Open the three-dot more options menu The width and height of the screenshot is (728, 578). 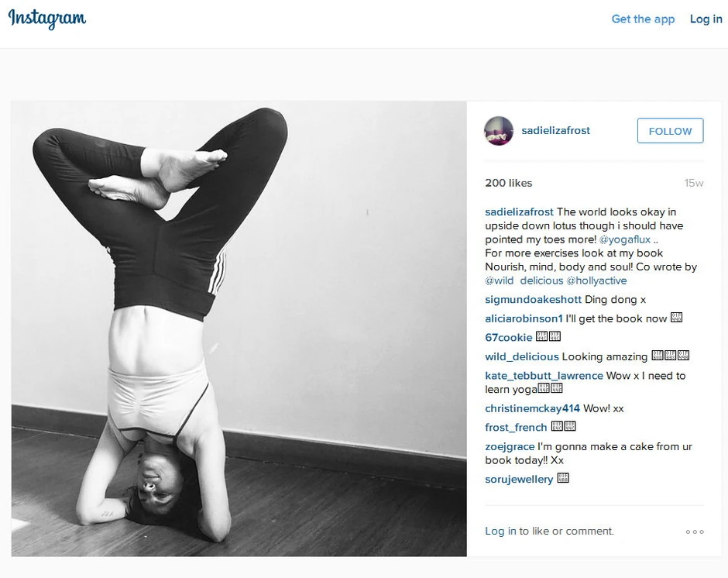695,532
